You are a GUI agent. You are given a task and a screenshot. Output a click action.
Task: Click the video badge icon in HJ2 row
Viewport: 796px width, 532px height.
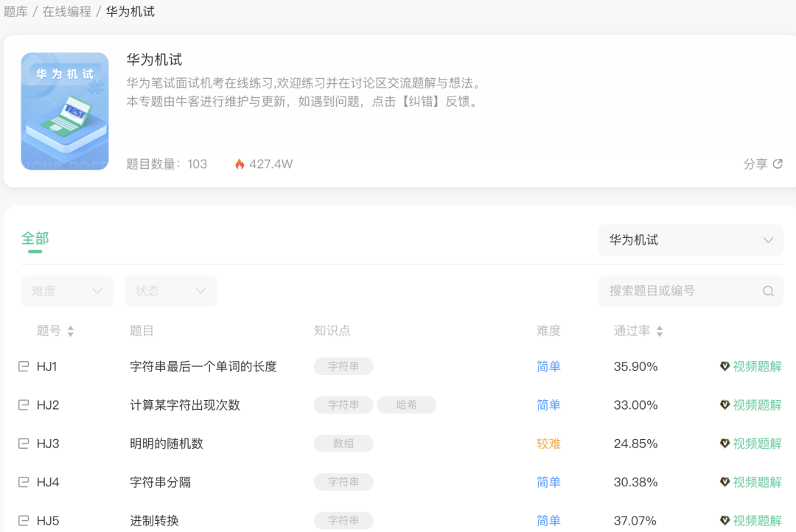pos(725,405)
